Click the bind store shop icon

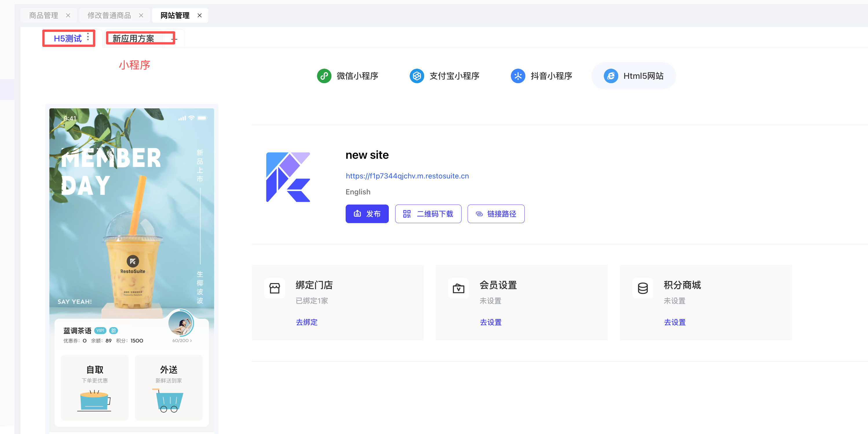(x=274, y=288)
